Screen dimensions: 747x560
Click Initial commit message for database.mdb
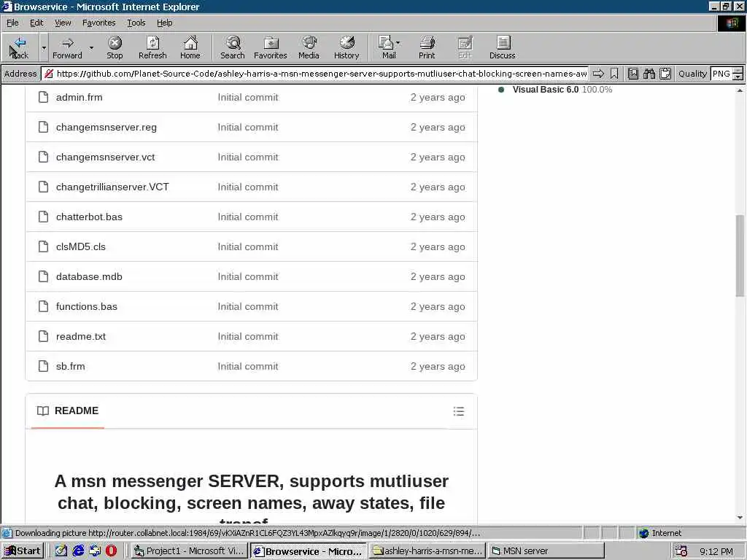pos(248,276)
